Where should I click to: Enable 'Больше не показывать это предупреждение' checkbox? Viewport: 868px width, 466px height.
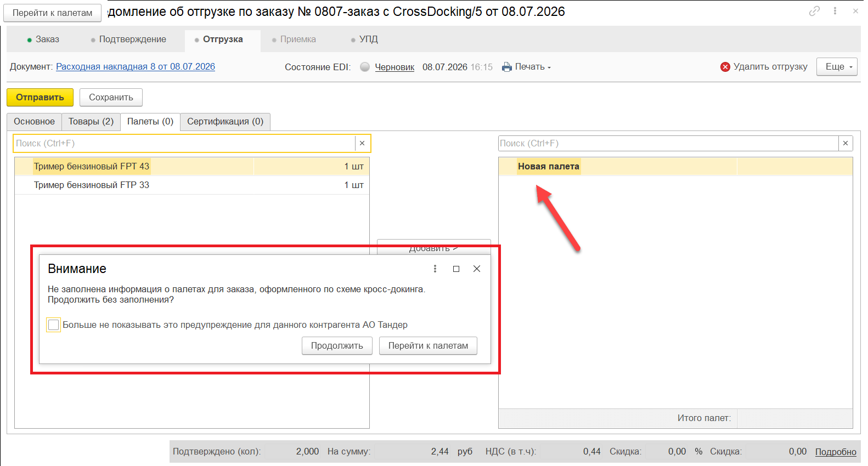click(53, 325)
